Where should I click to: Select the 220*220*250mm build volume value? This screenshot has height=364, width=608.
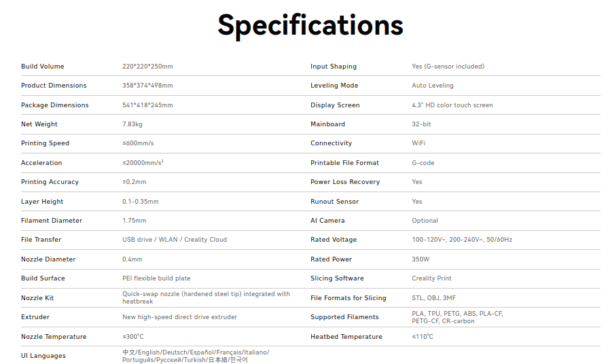pyautogui.click(x=147, y=67)
